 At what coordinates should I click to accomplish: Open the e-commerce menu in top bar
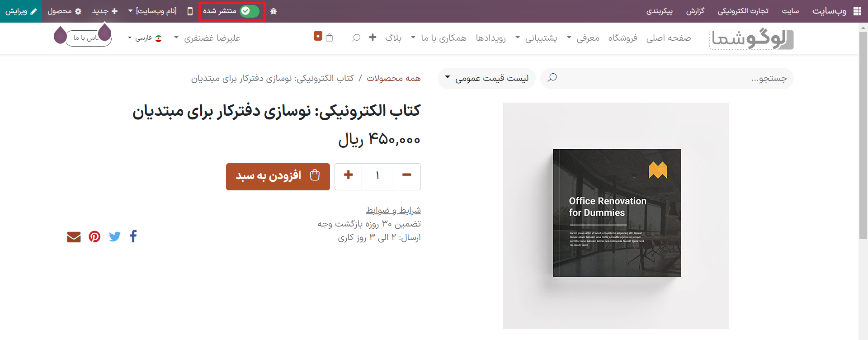(x=743, y=11)
